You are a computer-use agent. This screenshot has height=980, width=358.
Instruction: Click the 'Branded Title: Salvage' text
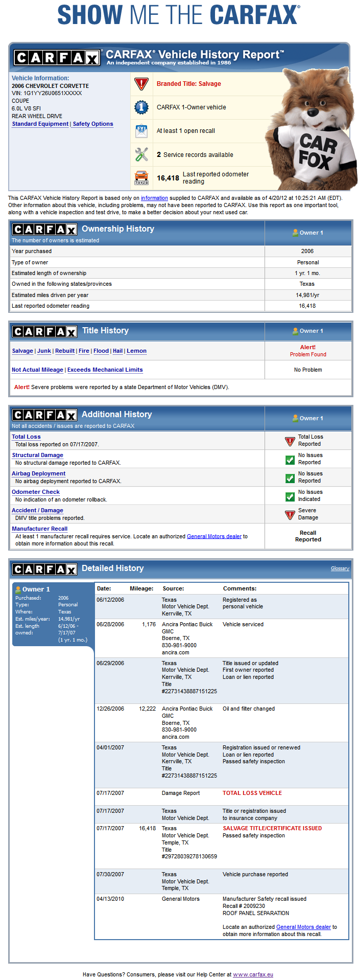(189, 84)
